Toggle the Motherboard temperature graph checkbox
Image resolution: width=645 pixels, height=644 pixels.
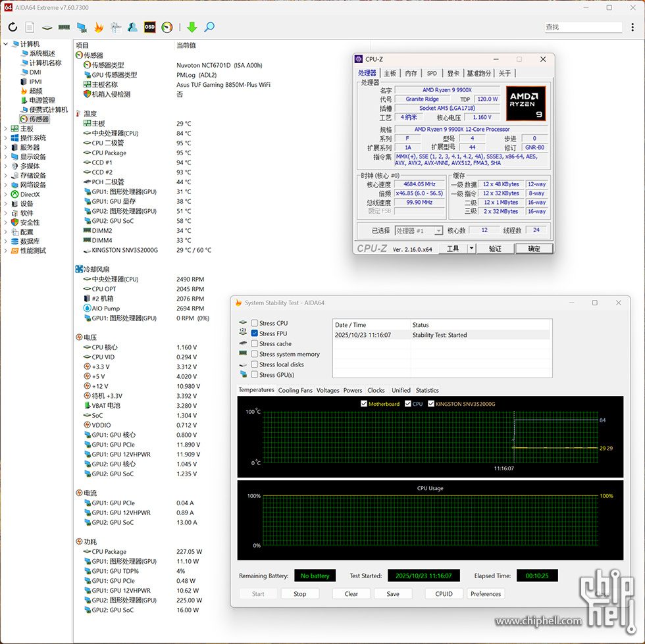[365, 404]
